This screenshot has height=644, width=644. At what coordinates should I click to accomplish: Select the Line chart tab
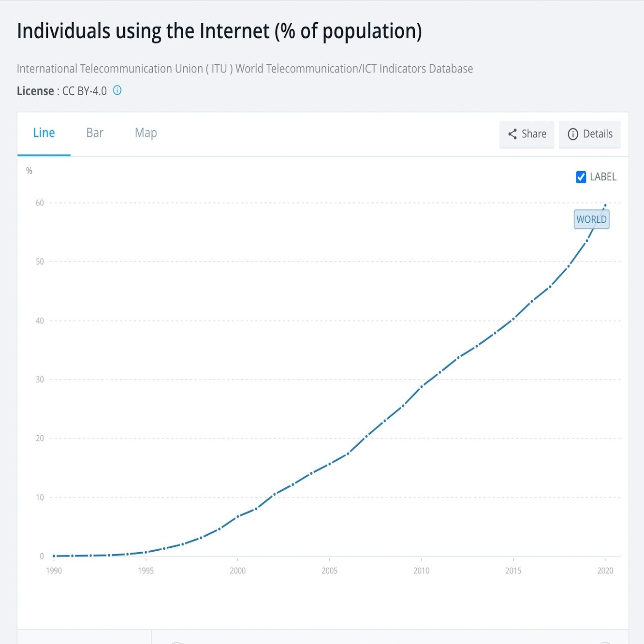[44, 133]
